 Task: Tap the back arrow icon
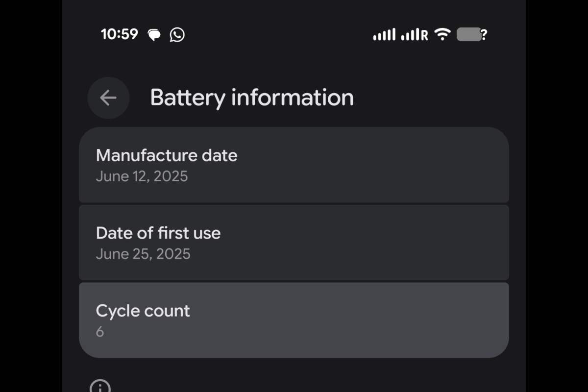click(108, 98)
